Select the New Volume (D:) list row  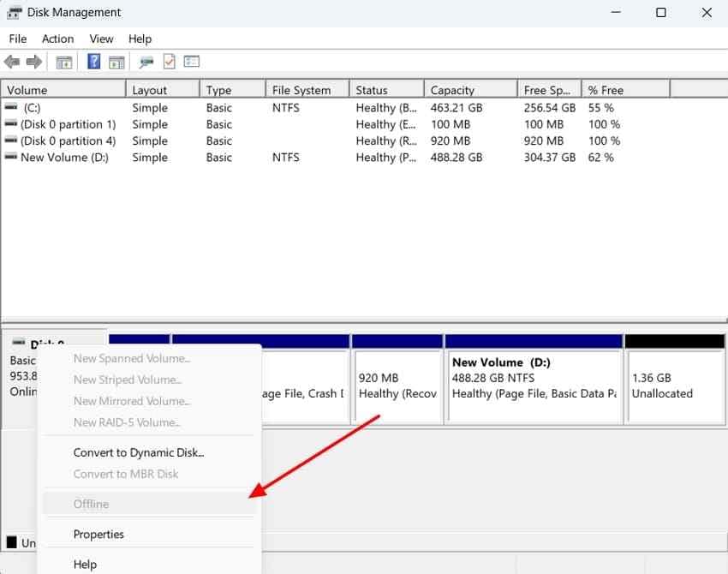pyautogui.click(x=336, y=158)
